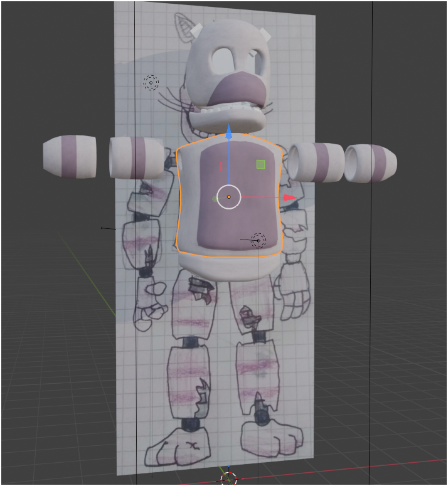Select the white pelvis piece below torso
The width and height of the screenshot is (448, 486).
click(230, 268)
